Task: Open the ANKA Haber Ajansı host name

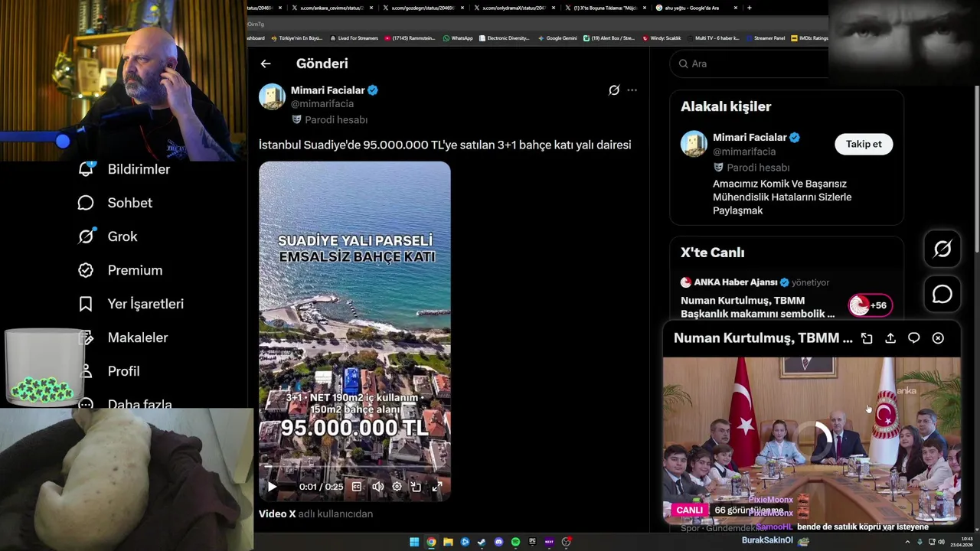Action: click(735, 282)
